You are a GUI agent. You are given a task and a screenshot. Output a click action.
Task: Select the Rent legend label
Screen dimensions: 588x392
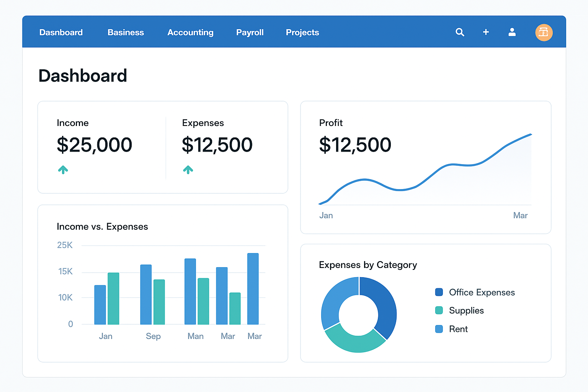(x=458, y=329)
